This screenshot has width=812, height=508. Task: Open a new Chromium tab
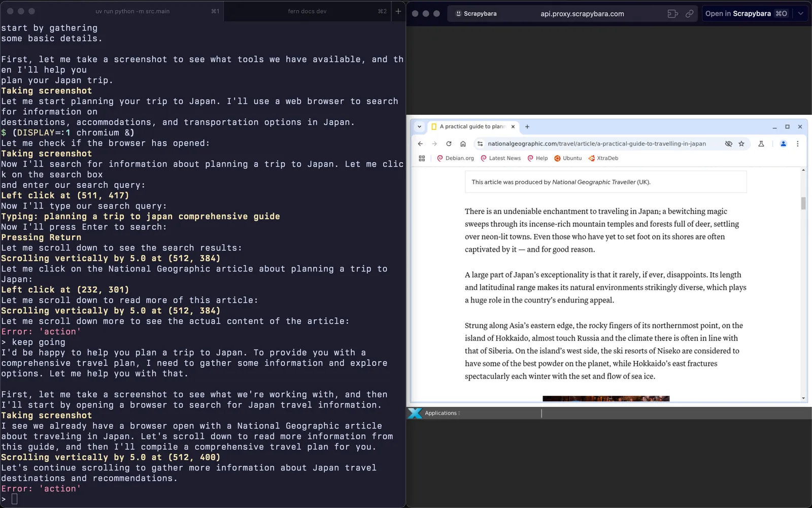click(527, 127)
